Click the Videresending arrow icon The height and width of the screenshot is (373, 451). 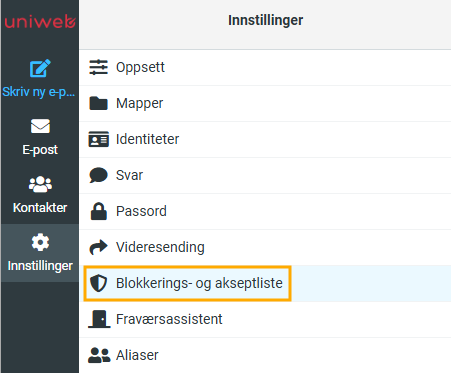pos(98,247)
